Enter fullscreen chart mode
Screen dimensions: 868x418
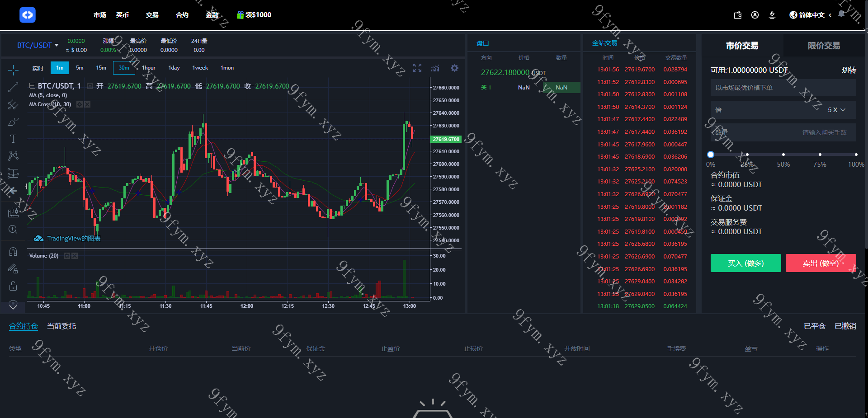tap(417, 68)
